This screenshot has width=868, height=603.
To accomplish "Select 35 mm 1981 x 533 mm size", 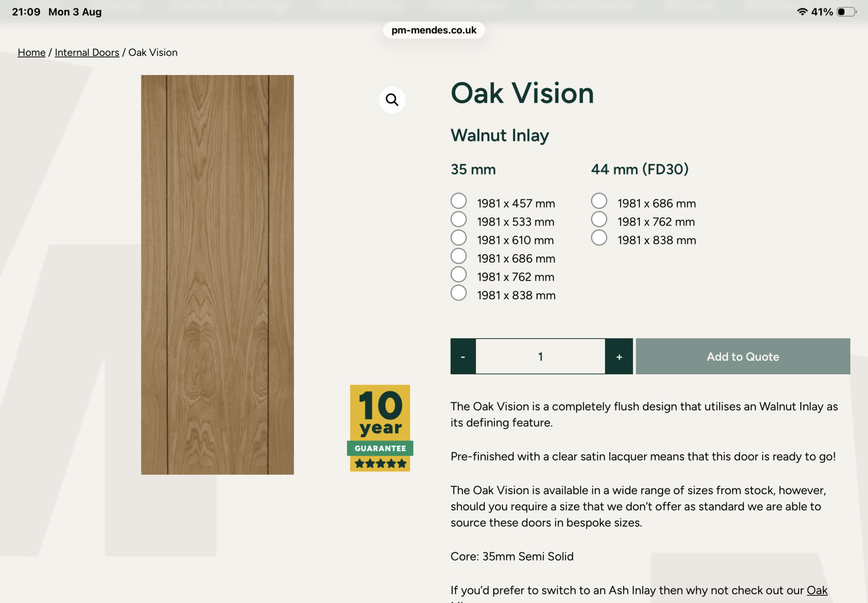I will coord(458,219).
